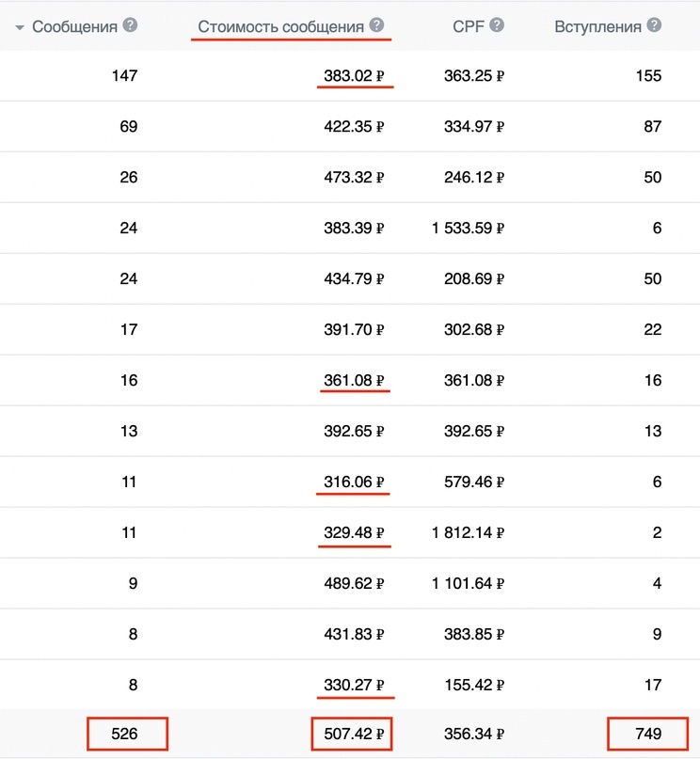Viewport: 700px width, 759px height.
Task: Click the Вступления column header text
Action: click(x=597, y=26)
